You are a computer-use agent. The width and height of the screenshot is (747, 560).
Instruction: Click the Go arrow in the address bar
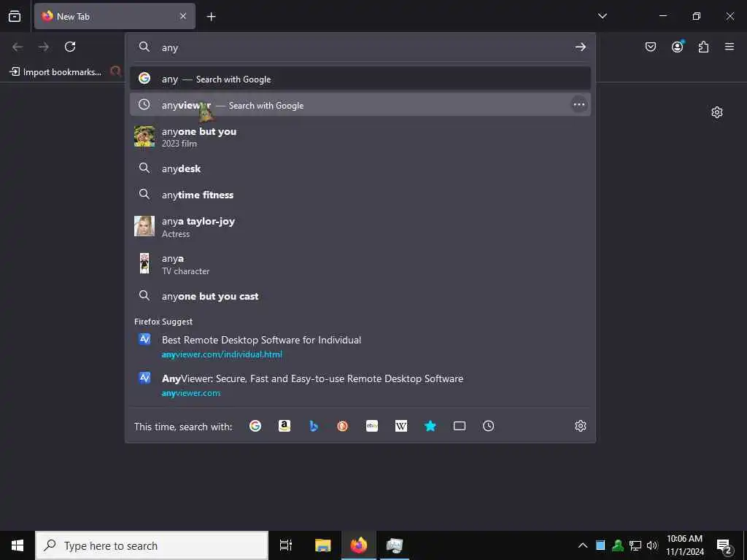[580, 47]
